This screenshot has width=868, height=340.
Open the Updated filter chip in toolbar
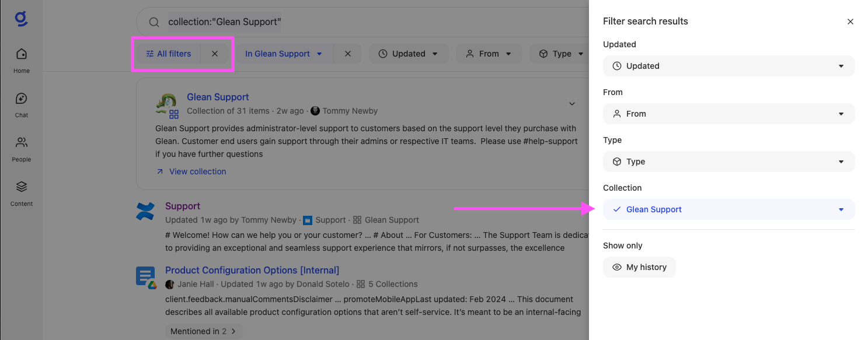click(409, 54)
